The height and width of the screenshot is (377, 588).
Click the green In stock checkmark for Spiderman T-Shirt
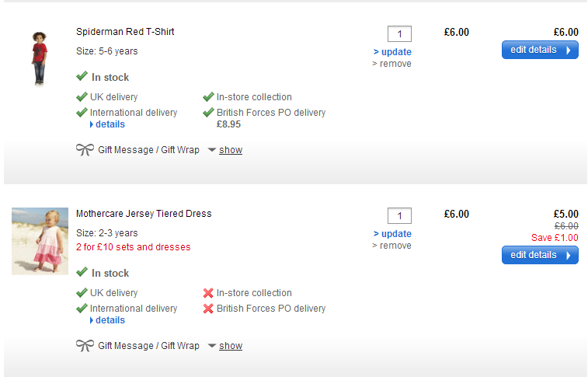(x=82, y=77)
